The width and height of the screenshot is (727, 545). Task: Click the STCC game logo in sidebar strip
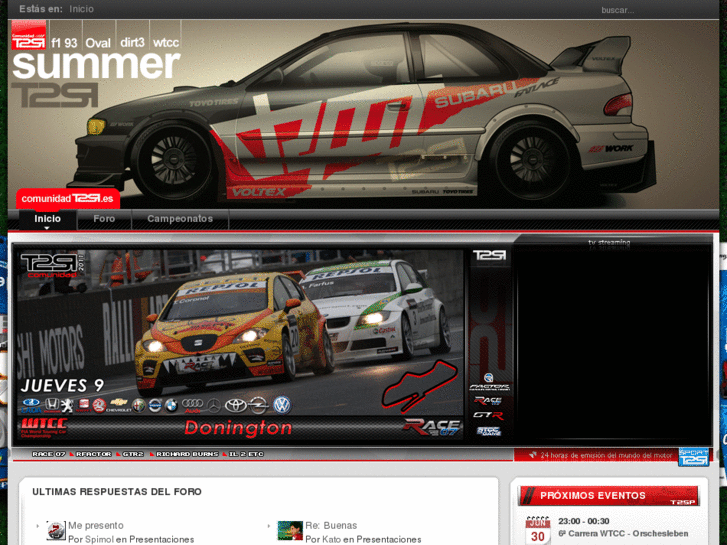point(489,431)
